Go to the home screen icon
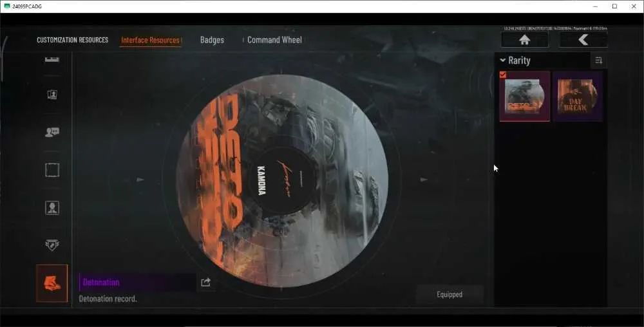 (524, 40)
